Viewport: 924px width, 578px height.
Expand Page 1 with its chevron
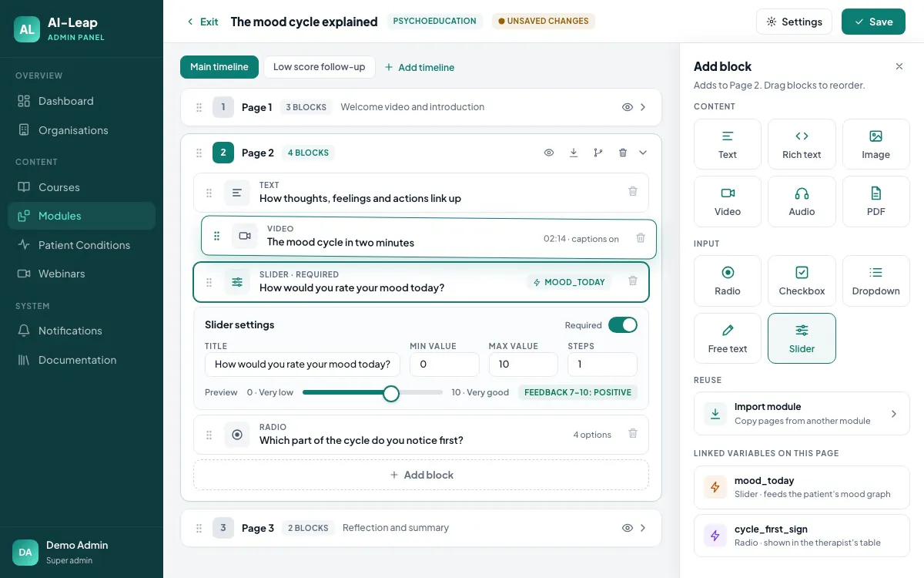pyautogui.click(x=643, y=107)
